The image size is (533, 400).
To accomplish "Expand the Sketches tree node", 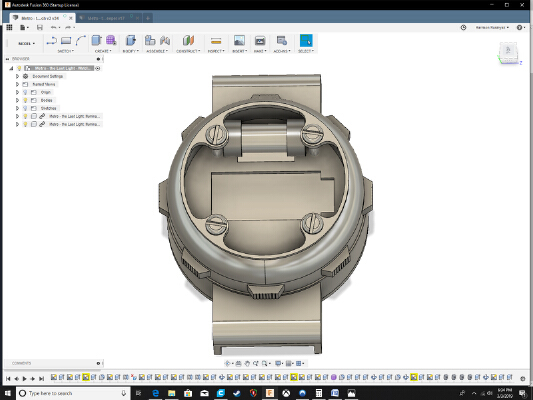I will (x=17, y=108).
